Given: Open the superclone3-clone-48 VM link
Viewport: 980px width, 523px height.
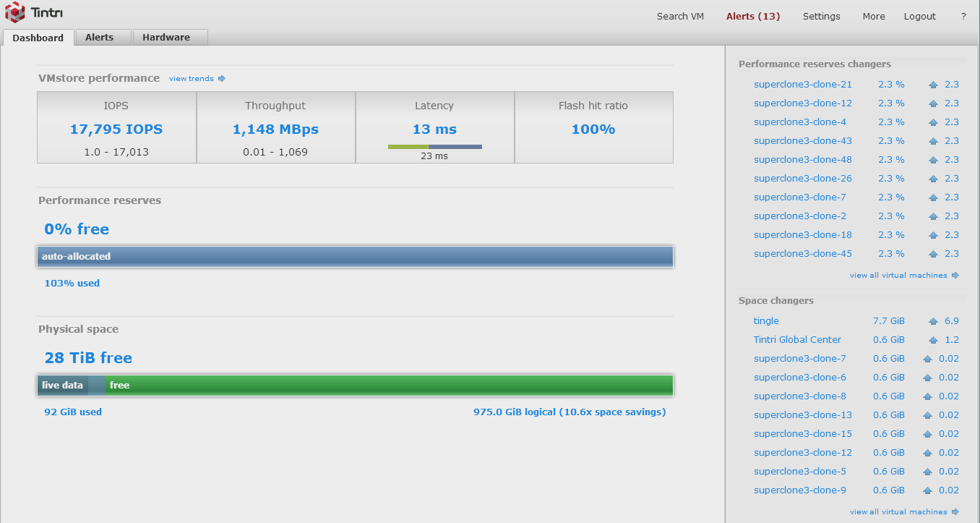Looking at the screenshot, I should click(803, 160).
